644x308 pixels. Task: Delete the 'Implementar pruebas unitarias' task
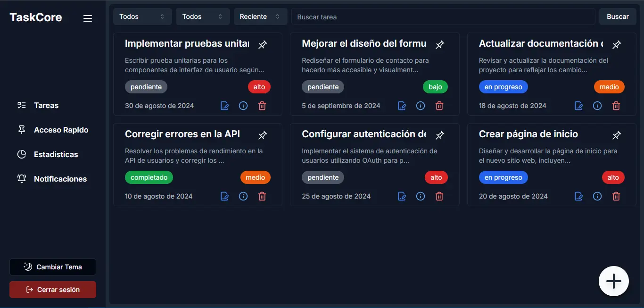(x=262, y=106)
